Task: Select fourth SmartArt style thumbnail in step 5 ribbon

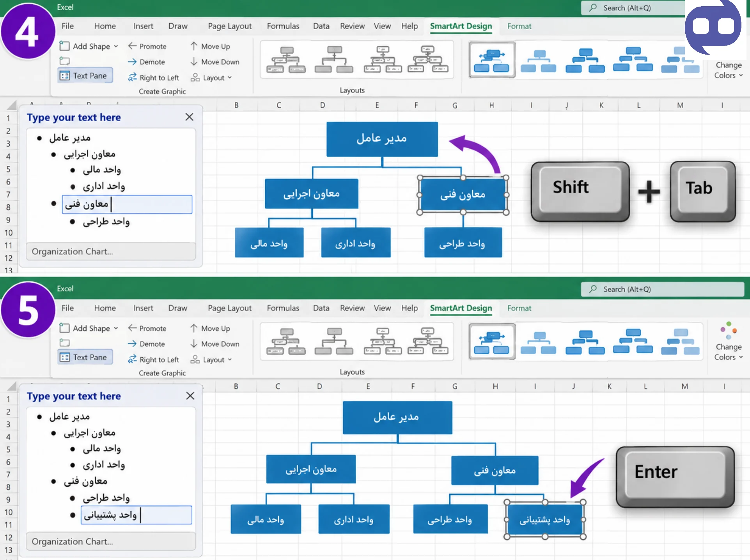Action: click(633, 341)
